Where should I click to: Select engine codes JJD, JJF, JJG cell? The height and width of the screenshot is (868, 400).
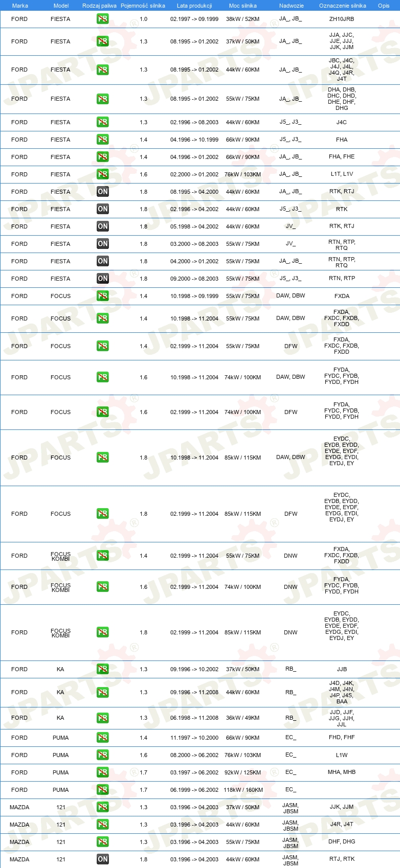(x=342, y=718)
